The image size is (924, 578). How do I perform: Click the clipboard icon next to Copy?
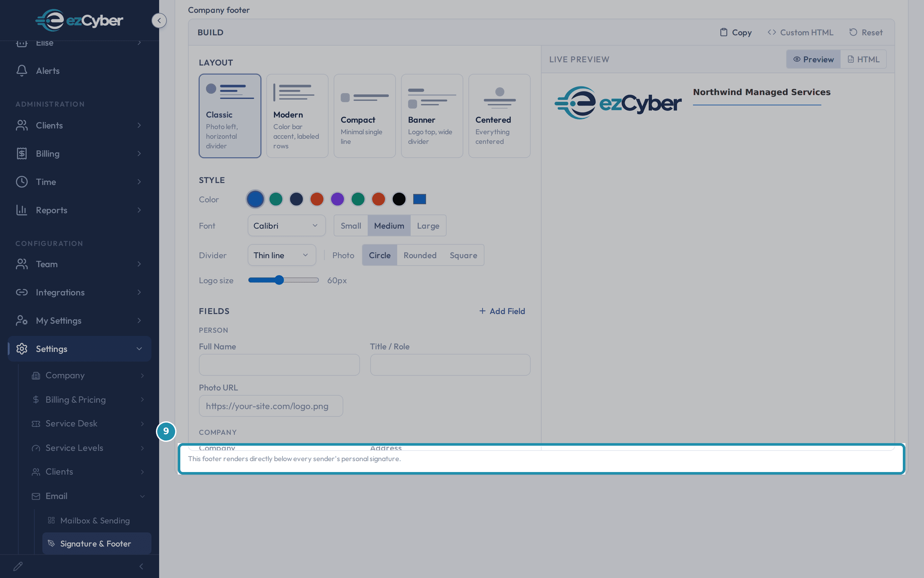[723, 32]
